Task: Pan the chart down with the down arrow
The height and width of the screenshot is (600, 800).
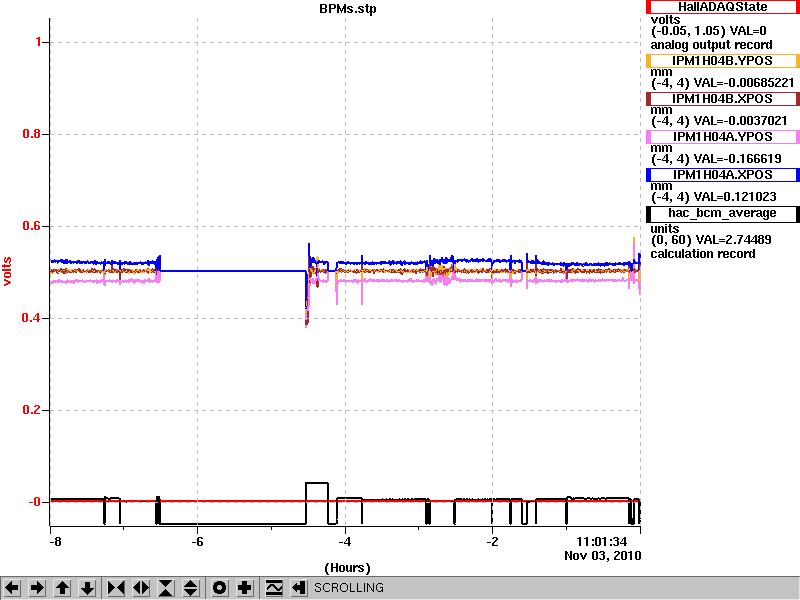Action: click(x=87, y=588)
